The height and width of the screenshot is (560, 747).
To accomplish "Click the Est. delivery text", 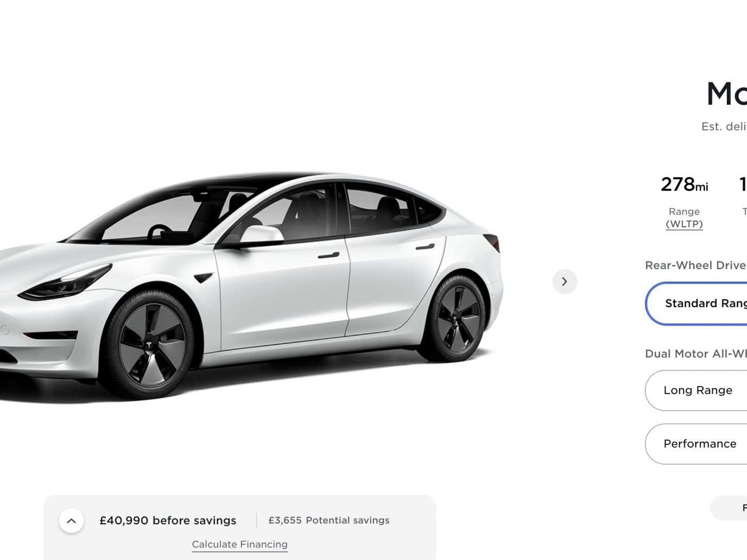I will [724, 126].
